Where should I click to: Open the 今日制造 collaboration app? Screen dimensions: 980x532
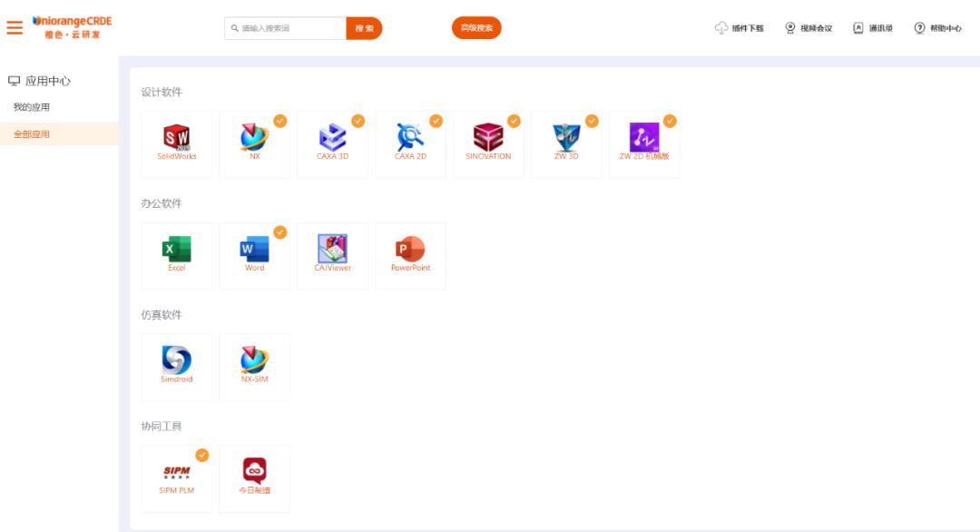254,478
